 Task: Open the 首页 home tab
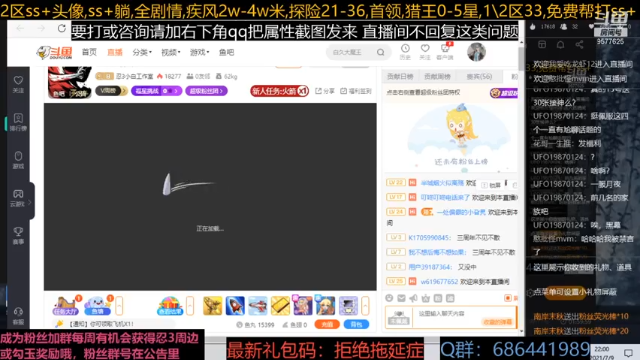click(89, 52)
